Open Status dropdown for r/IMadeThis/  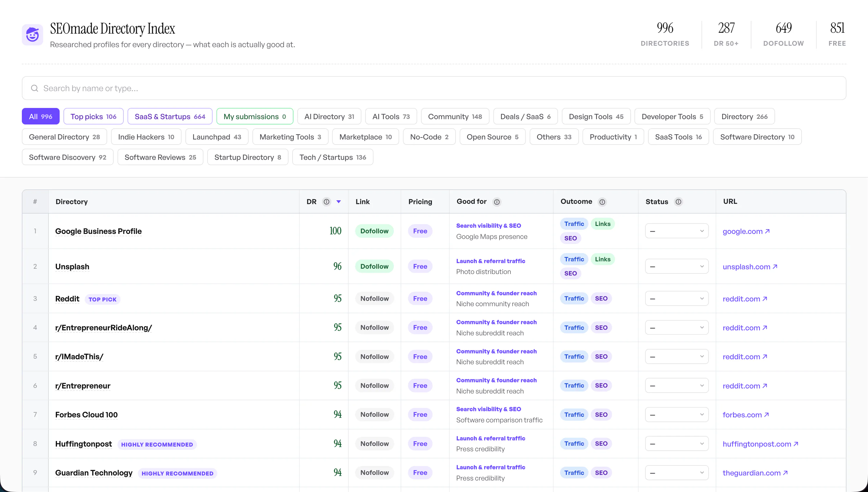click(677, 357)
